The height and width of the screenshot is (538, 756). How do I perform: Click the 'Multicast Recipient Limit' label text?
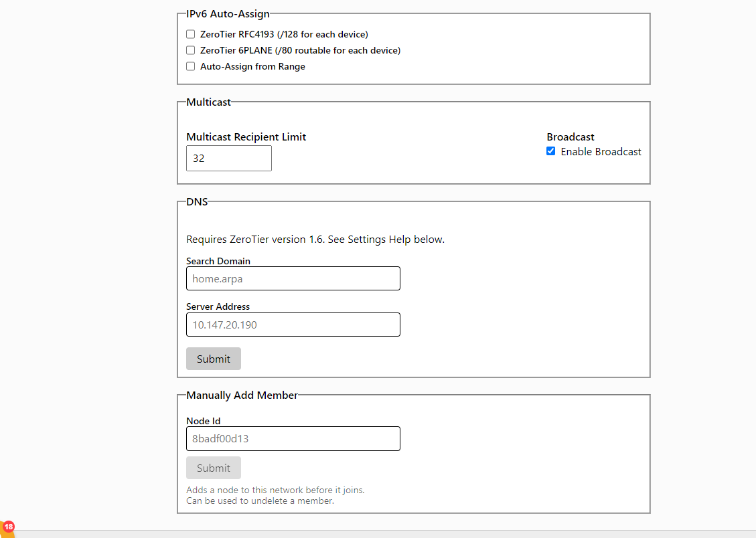[x=246, y=137]
